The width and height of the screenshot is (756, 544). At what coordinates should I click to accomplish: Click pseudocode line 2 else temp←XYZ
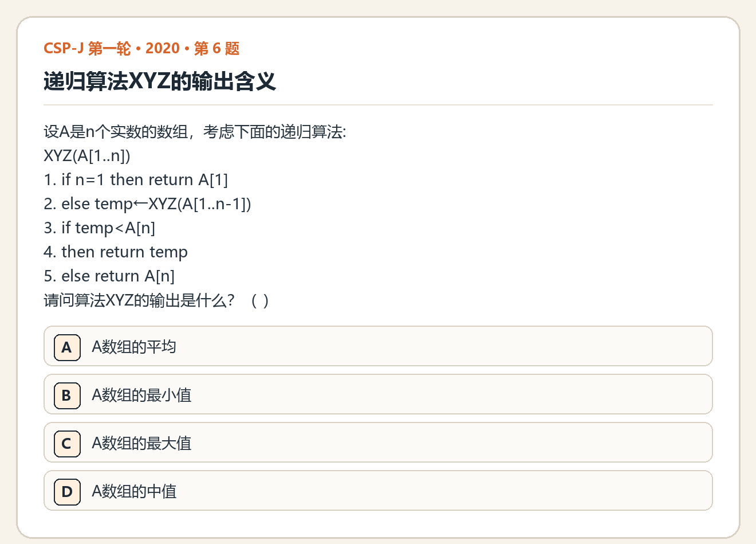click(147, 204)
